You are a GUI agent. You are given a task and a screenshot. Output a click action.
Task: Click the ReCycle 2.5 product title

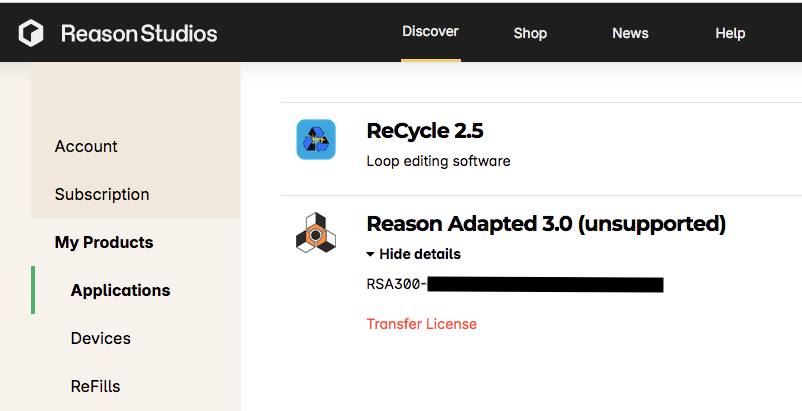tap(425, 131)
